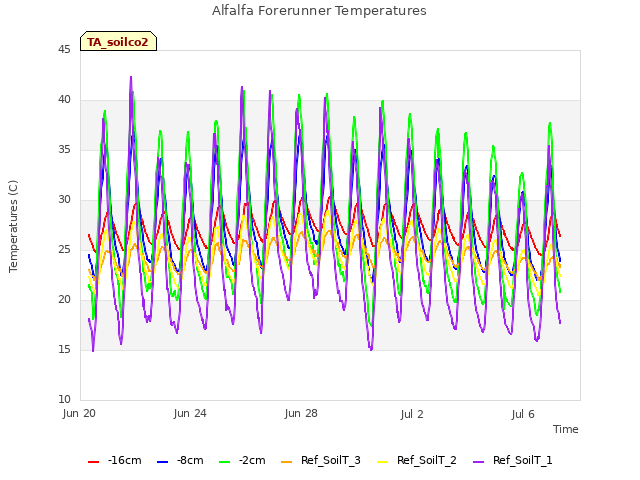The height and width of the screenshot is (480, 640).
Task: Toggle the -8cm series legend entry
Action: click(x=180, y=460)
